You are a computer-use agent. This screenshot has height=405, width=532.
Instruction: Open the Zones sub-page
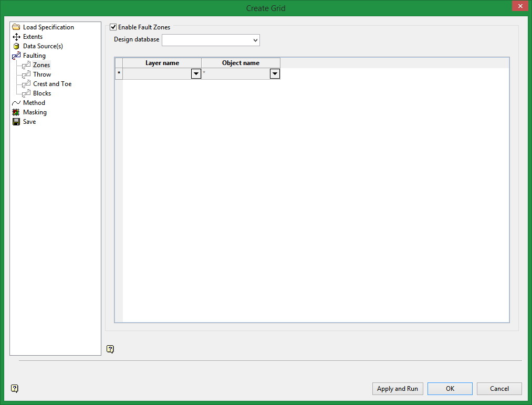coord(41,65)
